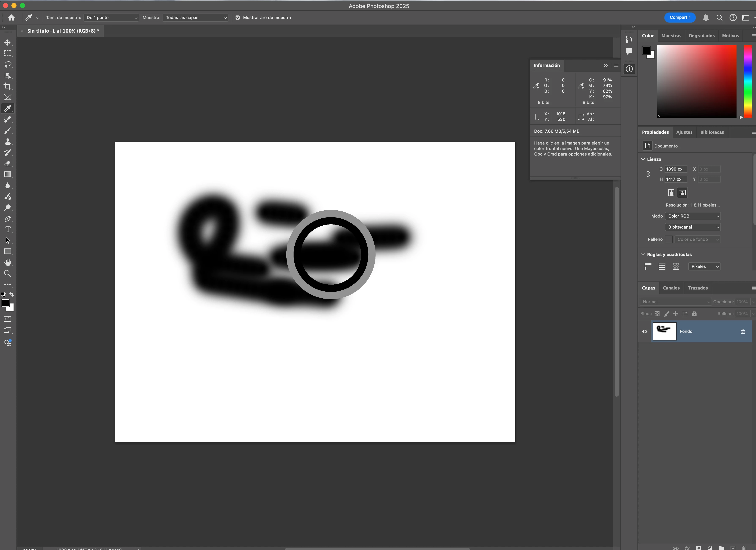Image resolution: width=756 pixels, height=550 pixels.
Task: Hide the Fondo layer visibility
Action: 645,331
